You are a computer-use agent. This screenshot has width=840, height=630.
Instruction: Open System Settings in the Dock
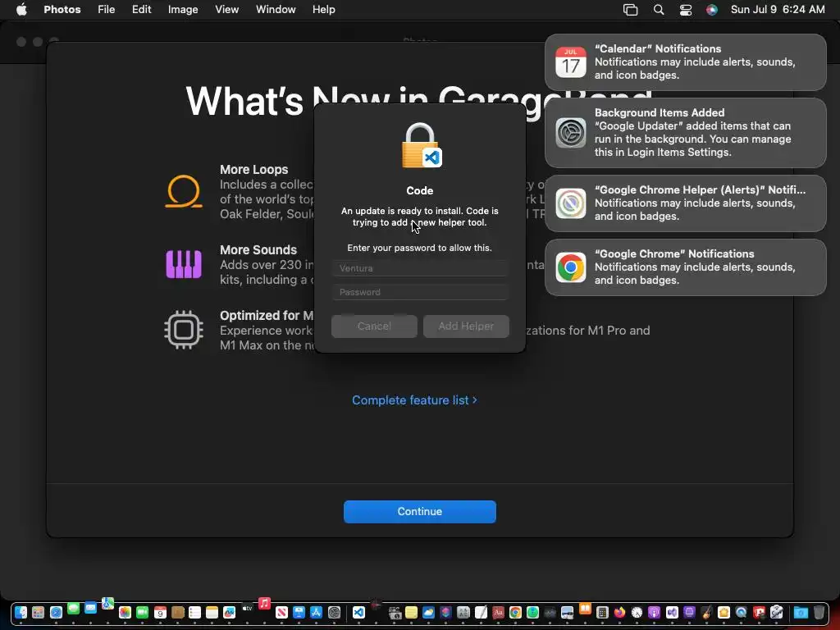point(335,612)
